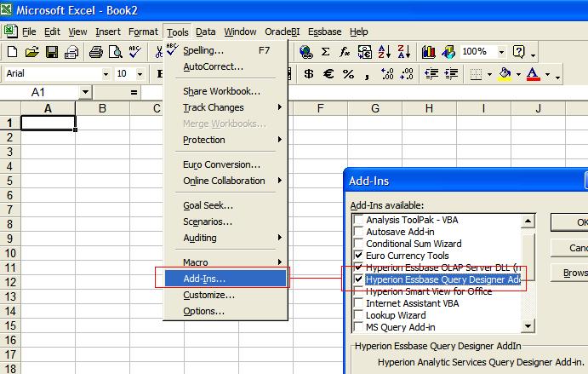Click OK in Add-Ins dialog

[569, 222]
